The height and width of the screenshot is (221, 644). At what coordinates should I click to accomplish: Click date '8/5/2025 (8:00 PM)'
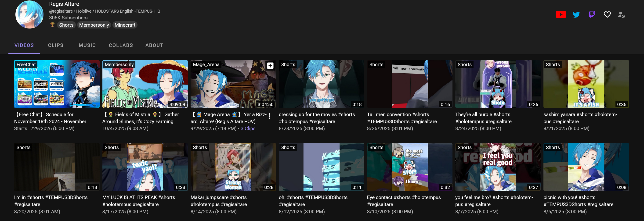565,211
